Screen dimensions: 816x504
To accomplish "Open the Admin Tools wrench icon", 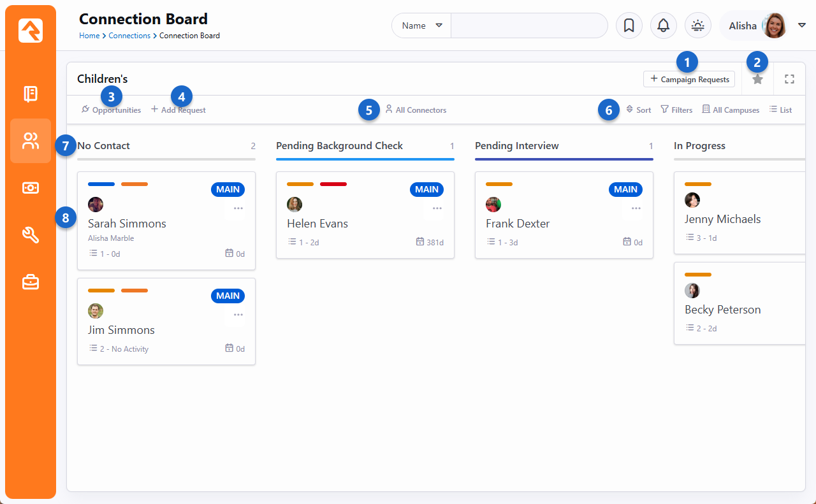I will tap(31, 235).
